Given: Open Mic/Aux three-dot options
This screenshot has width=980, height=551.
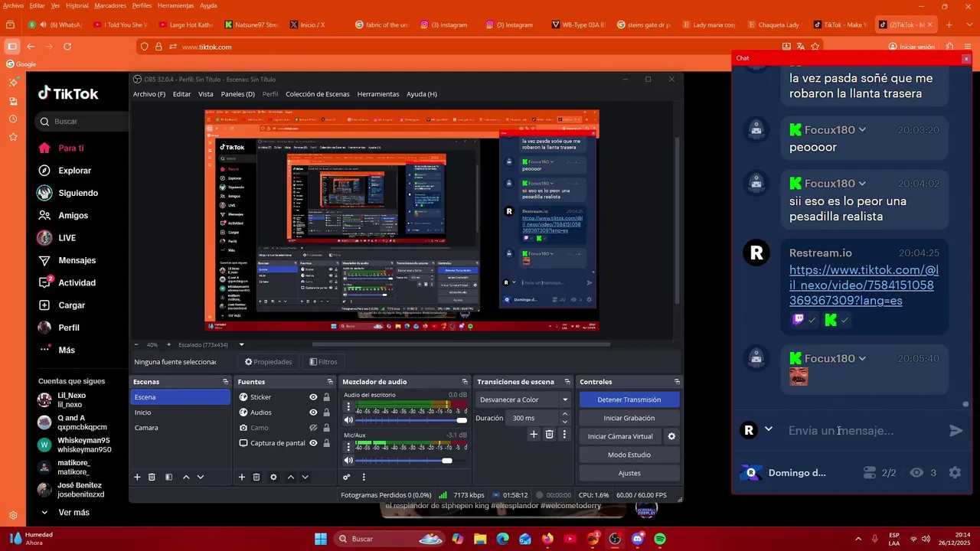Looking at the screenshot, I should [x=348, y=446].
